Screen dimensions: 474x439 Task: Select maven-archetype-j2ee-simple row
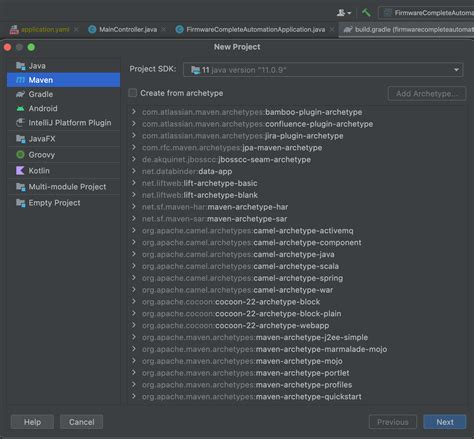click(297, 337)
